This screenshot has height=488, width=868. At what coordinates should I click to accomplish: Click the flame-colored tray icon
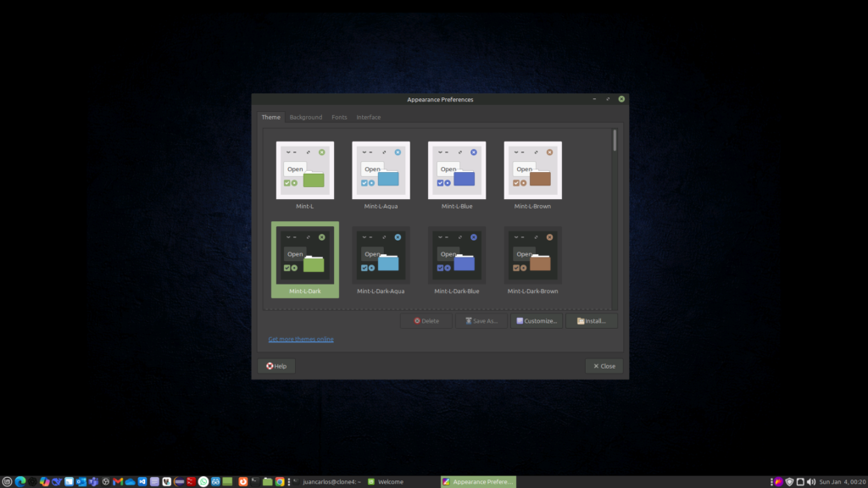tap(778, 482)
